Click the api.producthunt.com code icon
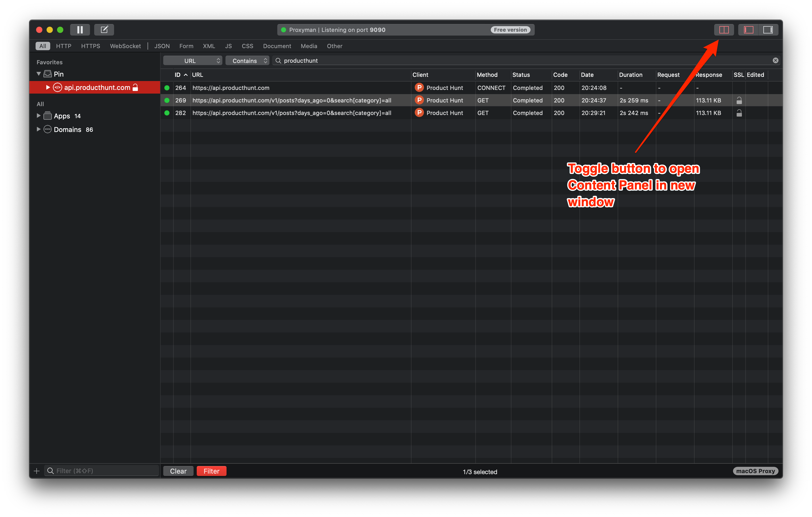The width and height of the screenshot is (812, 517). pos(58,87)
